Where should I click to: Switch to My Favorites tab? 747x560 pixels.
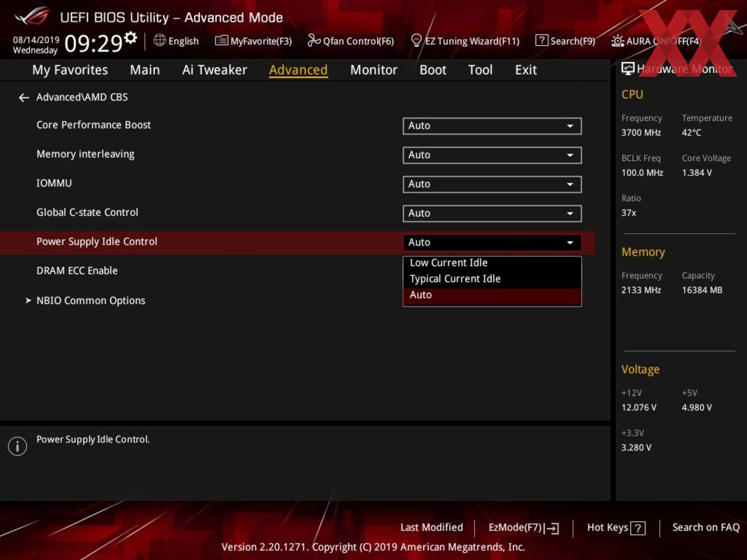tap(70, 70)
